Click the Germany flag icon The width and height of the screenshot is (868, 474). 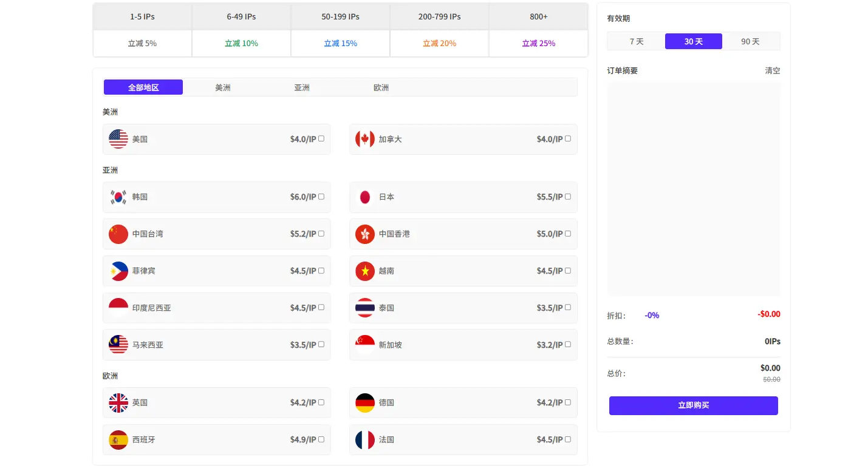[365, 402]
